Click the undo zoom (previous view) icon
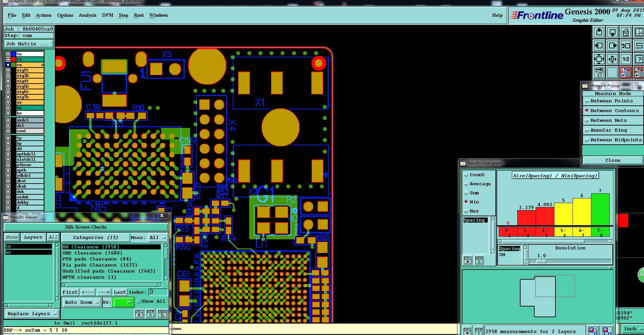The height and width of the screenshot is (335, 644). (626, 46)
